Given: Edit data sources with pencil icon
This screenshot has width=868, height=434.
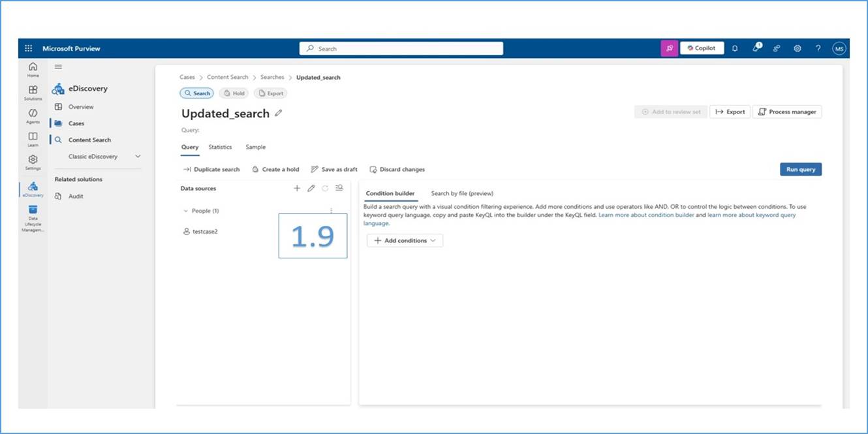Looking at the screenshot, I should tap(311, 188).
